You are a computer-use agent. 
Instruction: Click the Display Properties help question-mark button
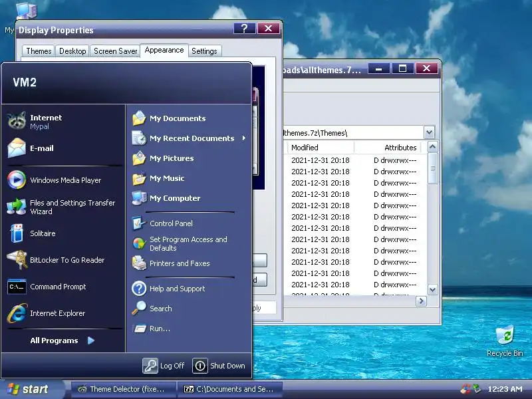tap(244, 29)
